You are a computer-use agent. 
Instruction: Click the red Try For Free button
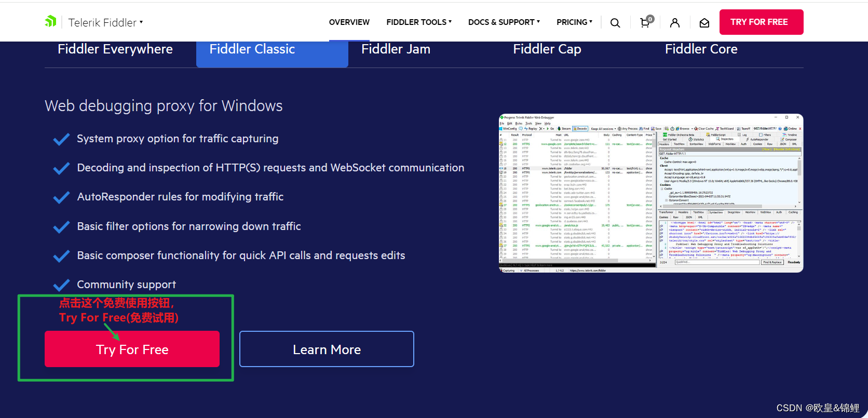tap(132, 349)
